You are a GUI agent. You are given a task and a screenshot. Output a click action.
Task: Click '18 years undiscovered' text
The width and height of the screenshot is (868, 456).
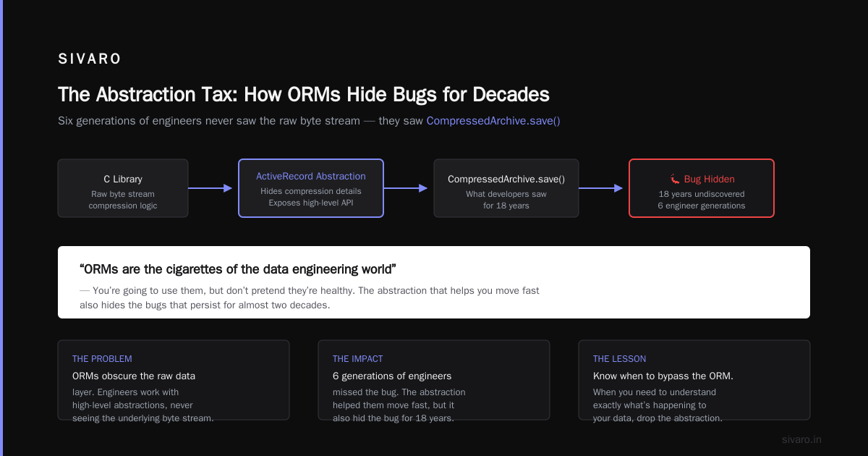[702, 194]
